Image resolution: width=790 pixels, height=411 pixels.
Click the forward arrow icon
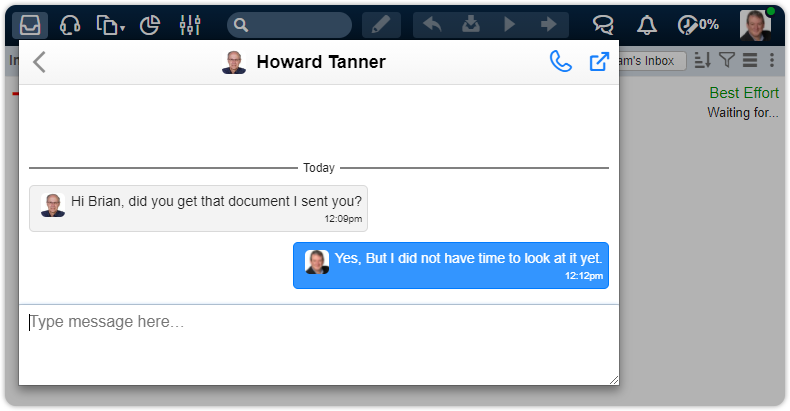(x=548, y=24)
